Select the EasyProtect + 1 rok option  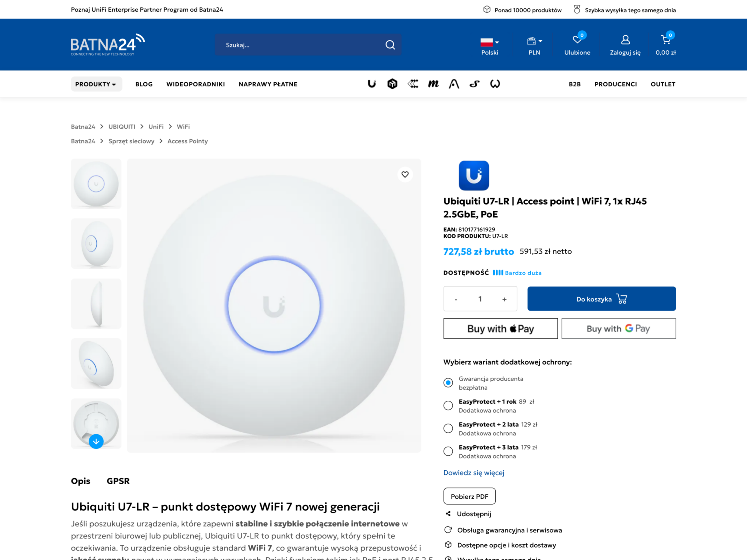[x=448, y=405]
